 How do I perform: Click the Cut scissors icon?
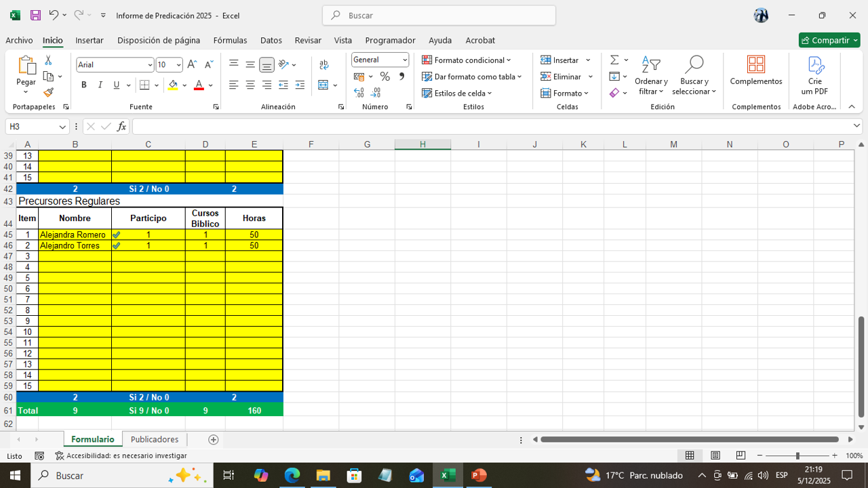coord(48,60)
